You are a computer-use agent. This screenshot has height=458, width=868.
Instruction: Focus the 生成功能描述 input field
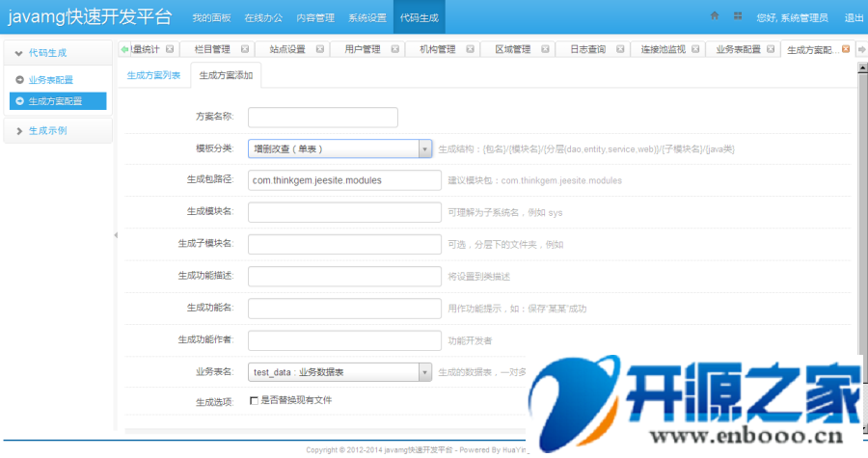coord(344,277)
